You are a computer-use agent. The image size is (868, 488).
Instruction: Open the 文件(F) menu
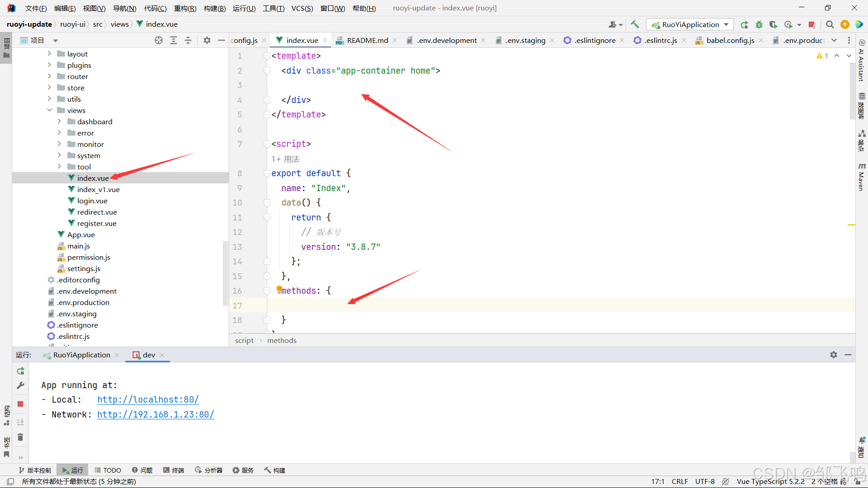[36, 8]
